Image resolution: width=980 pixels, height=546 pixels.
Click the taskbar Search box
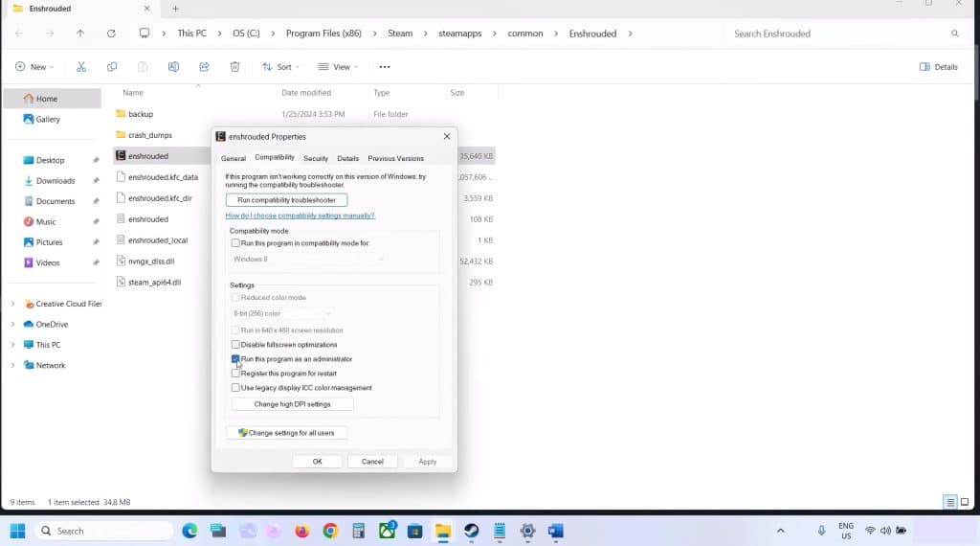point(104,531)
